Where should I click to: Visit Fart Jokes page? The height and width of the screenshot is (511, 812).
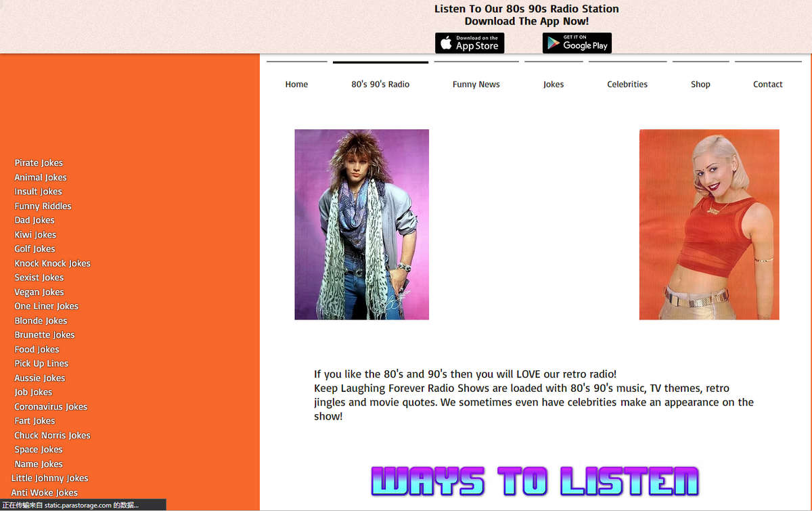(x=35, y=421)
